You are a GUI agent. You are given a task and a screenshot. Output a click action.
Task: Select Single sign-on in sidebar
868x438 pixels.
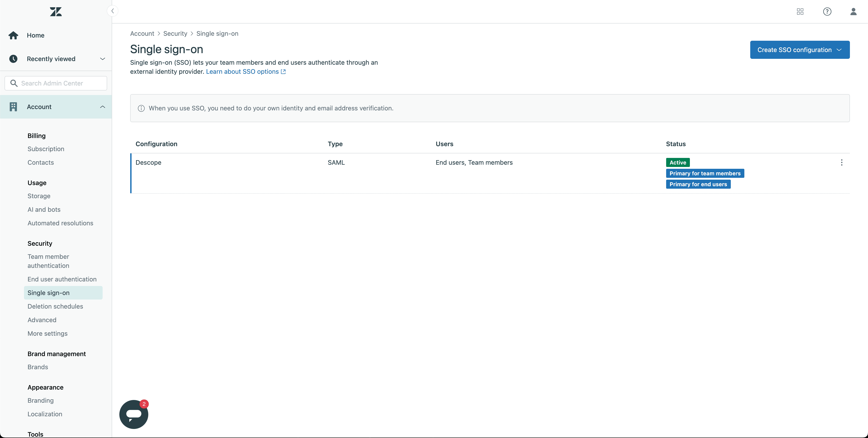pos(63,293)
